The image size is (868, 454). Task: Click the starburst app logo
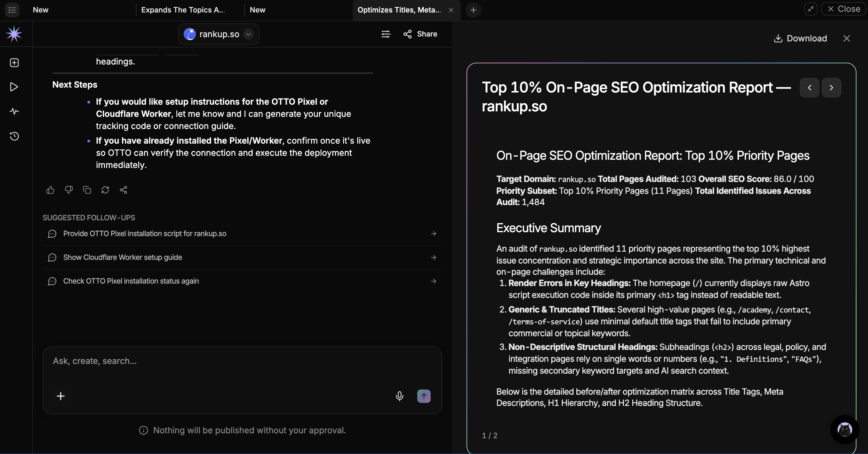tap(14, 34)
